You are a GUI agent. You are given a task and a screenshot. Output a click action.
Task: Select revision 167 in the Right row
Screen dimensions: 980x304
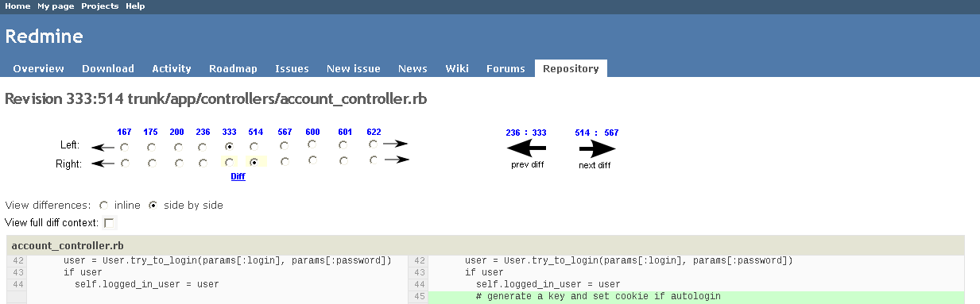pos(125,164)
